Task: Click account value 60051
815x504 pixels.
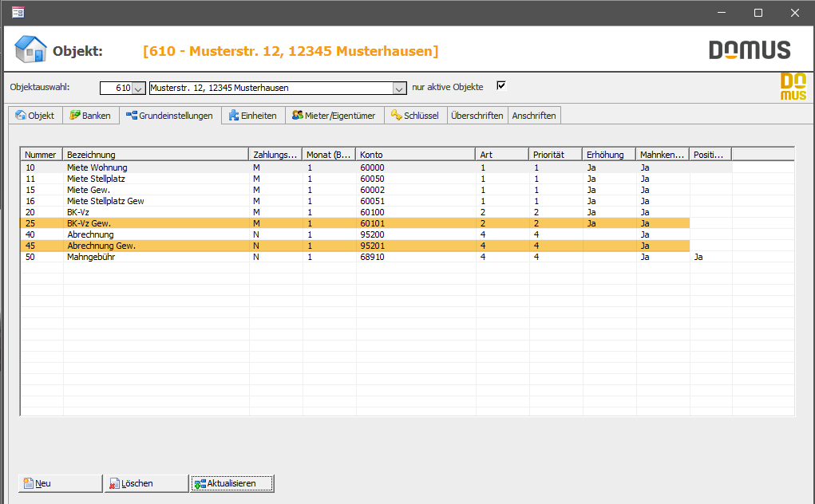Action: (x=372, y=201)
